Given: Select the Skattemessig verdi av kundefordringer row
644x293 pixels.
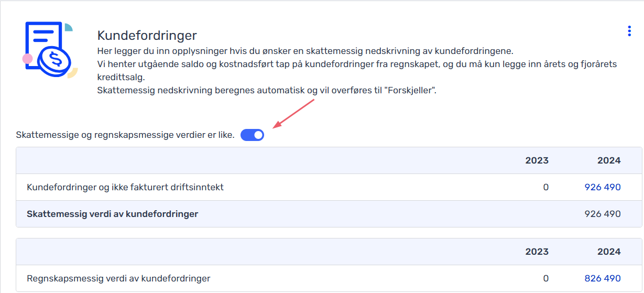Looking at the screenshot, I should (329, 214).
